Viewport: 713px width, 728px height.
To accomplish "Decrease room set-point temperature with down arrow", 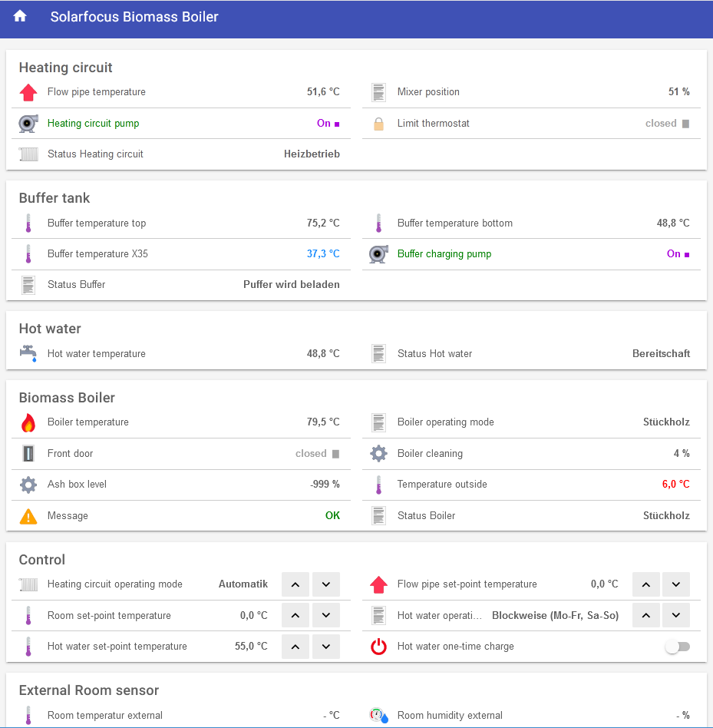I will [325, 616].
